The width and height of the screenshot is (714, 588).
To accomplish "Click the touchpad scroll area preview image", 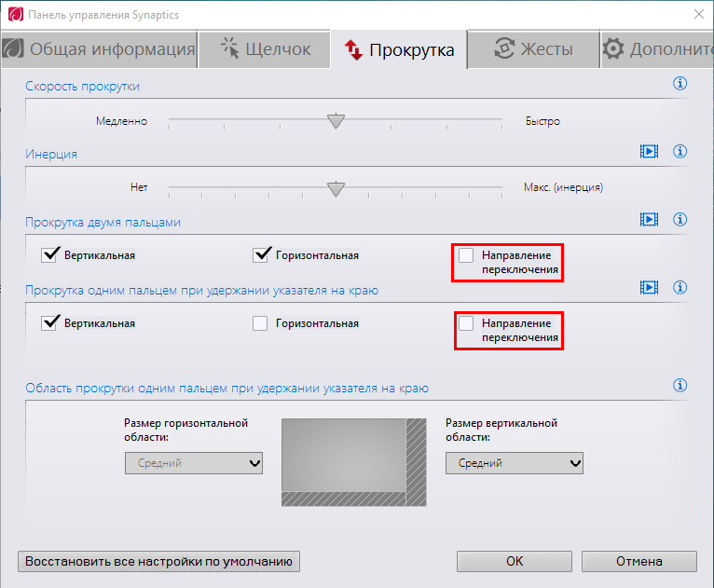I will [354, 462].
